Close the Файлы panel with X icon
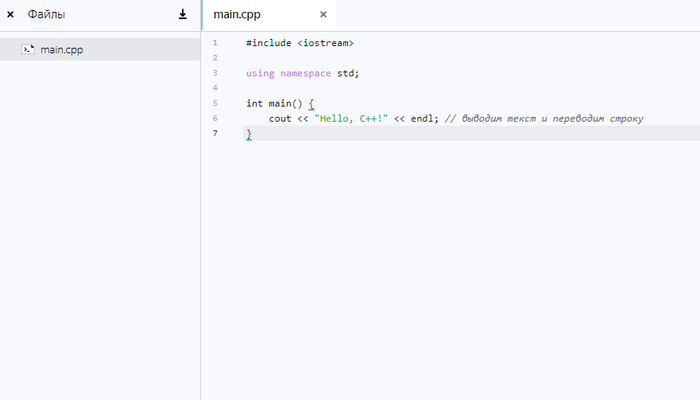The height and width of the screenshot is (400, 700). 10,15
